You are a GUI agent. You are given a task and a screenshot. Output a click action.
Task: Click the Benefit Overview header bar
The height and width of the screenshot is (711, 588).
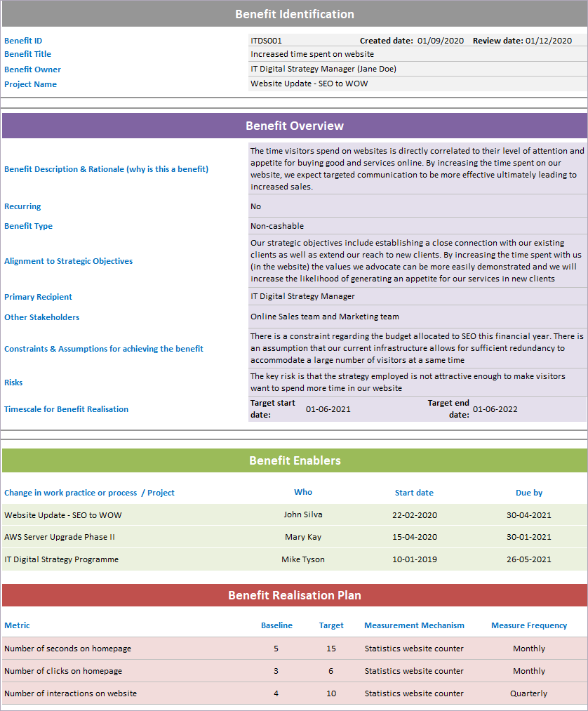pyautogui.click(x=294, y=126)
